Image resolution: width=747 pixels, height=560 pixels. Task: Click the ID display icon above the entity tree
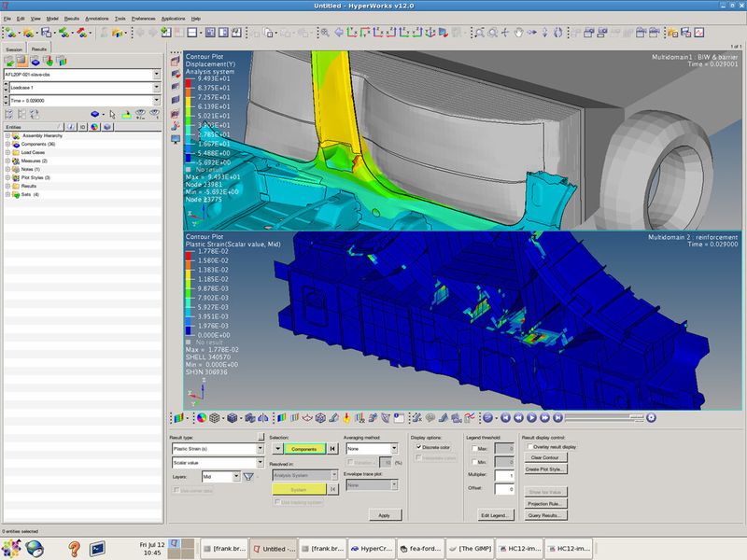point(83,127)
